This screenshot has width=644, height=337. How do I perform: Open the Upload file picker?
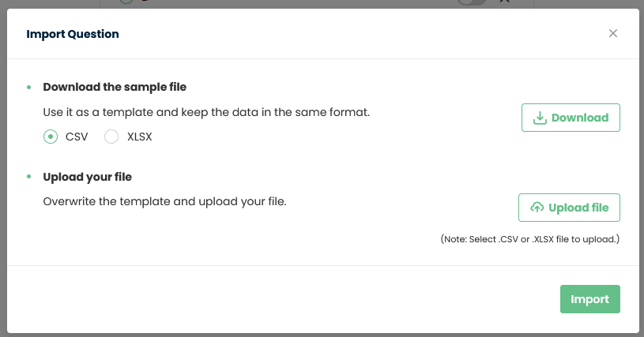point(569,208)
